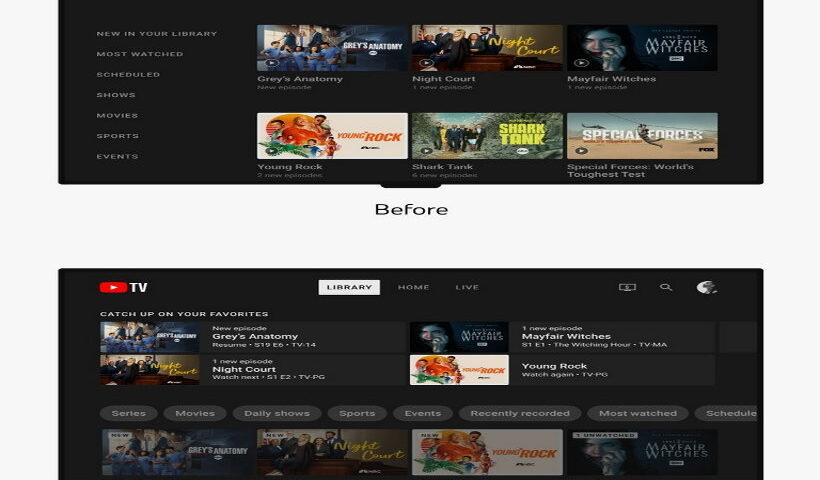
Task: Click the YouTube TV logo
Action: tap(123, 288)
